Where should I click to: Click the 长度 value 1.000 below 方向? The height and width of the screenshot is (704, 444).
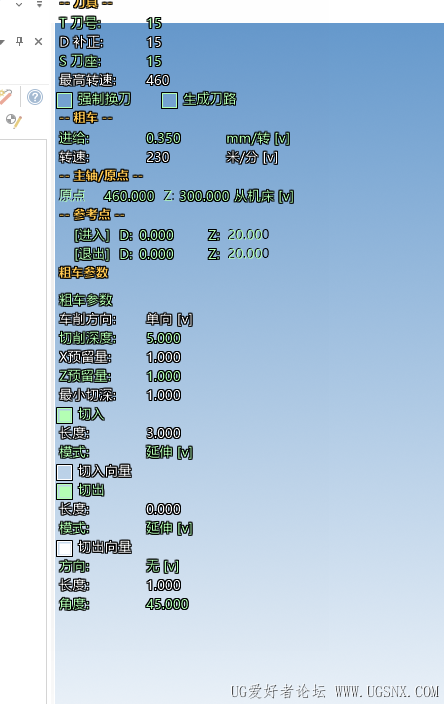(x=163, y=585)
